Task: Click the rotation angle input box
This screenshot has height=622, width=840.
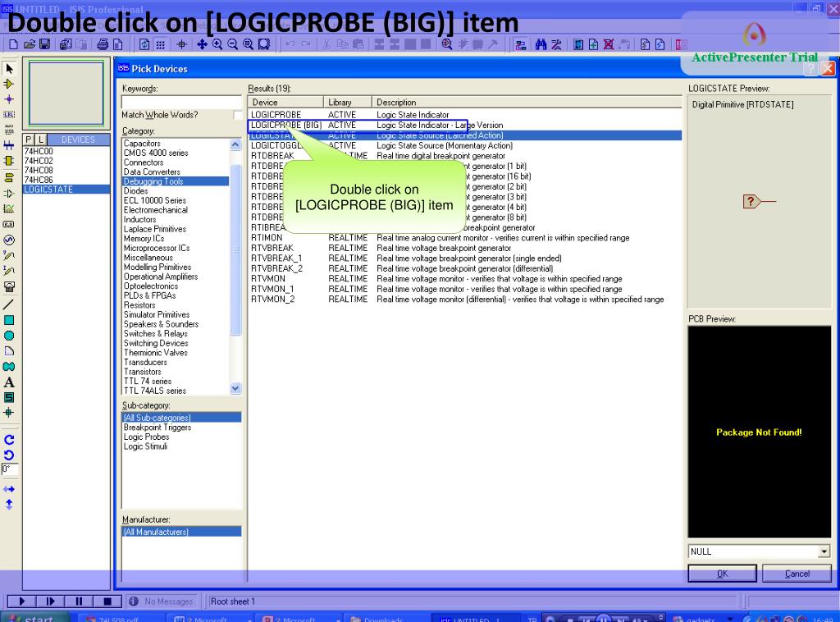Action: point(10,469)
